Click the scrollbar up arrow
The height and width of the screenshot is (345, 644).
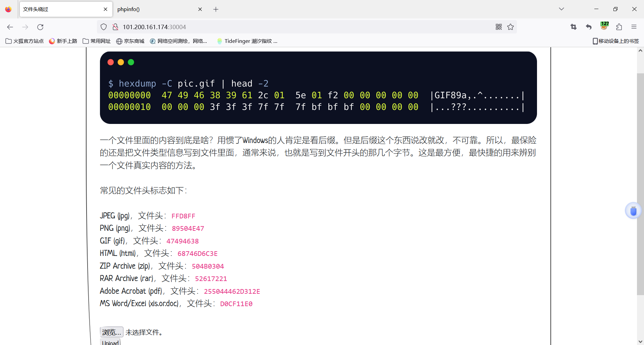(x=640, y=51)
